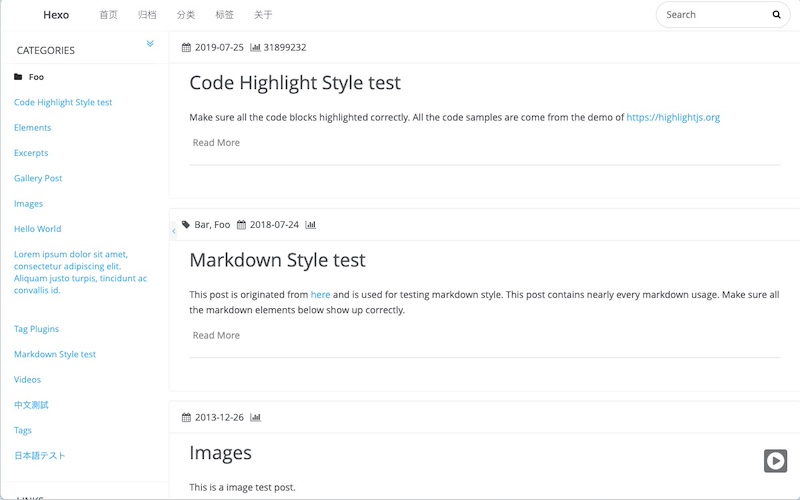
Task: Select Tag Plugins in sidebar list
Action: pyautogui.click(x=36, y=329)
